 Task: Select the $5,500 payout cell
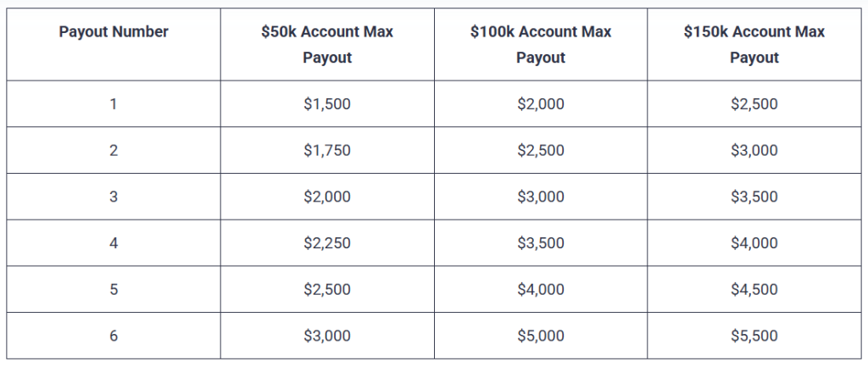click(754, 336)
